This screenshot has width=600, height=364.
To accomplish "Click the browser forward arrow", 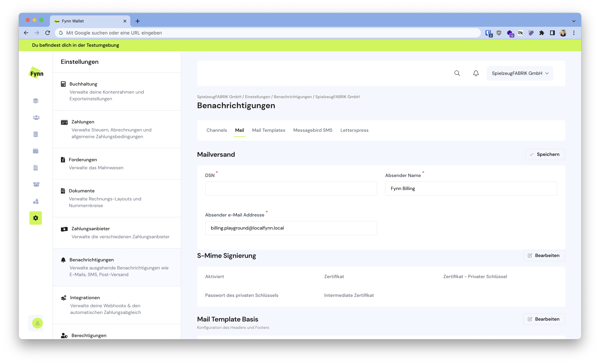I will point(37,33).
